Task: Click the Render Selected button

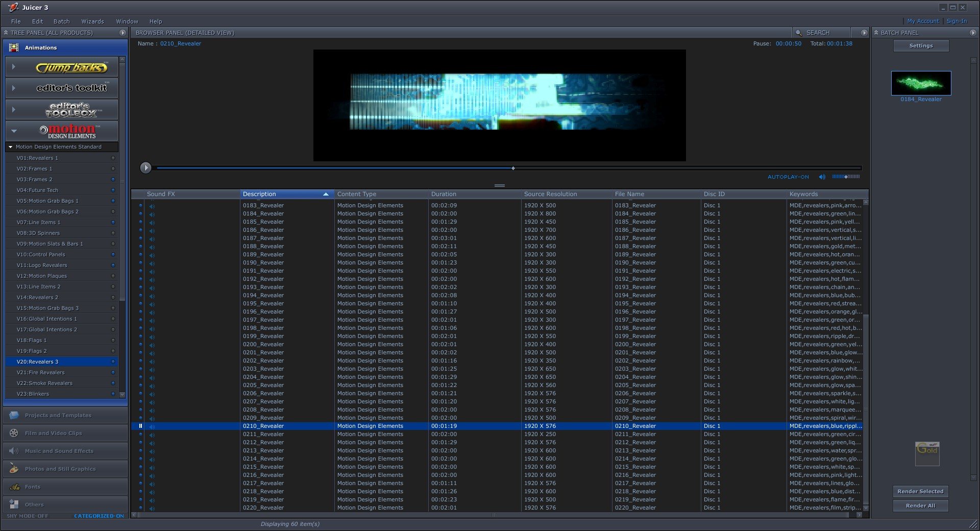Action: (x=920, y=491)
